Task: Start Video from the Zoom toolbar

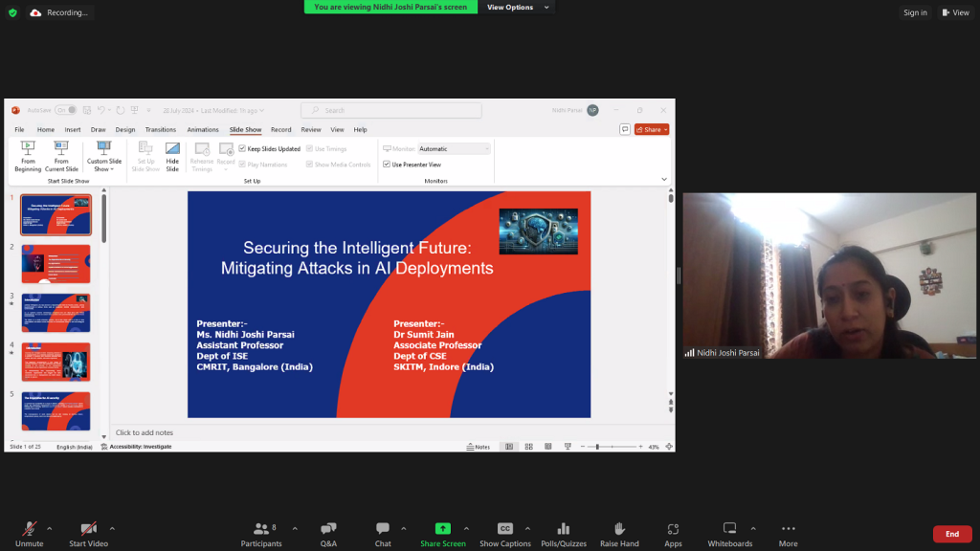Action: 89,529
